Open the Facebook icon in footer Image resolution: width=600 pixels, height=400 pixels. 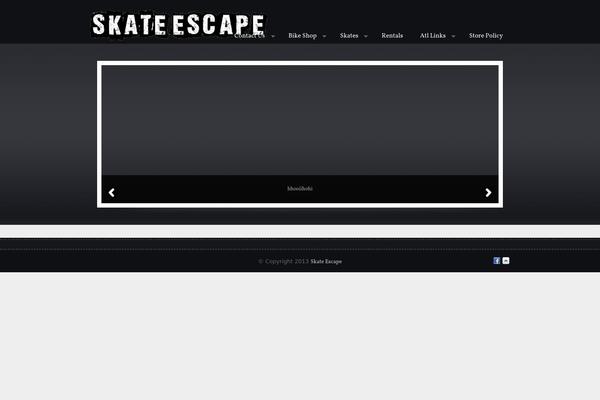(x=497, y=261)
